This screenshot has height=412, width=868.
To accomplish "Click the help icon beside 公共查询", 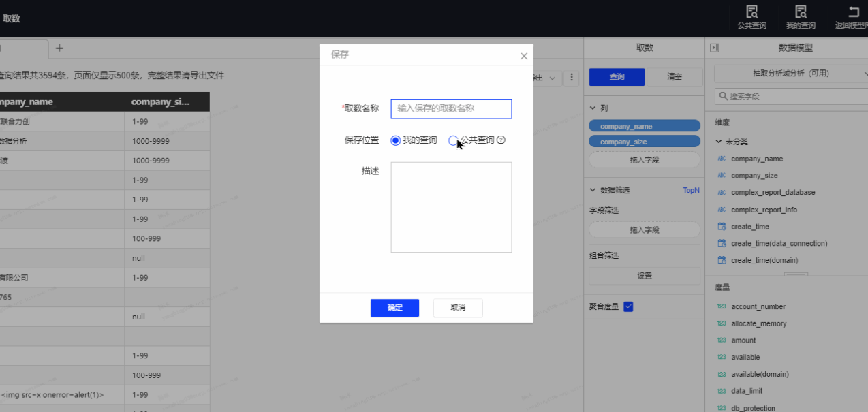I will [501, 140].
